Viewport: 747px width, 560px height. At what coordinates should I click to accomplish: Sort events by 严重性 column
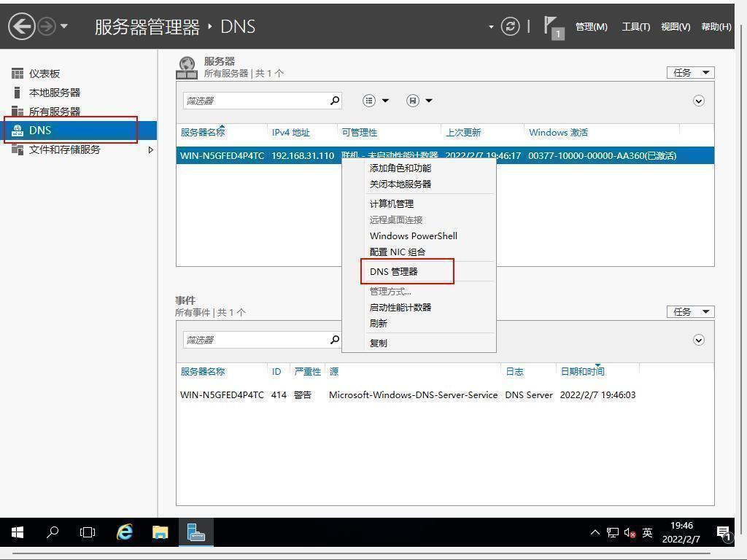(x=307, y=371)
